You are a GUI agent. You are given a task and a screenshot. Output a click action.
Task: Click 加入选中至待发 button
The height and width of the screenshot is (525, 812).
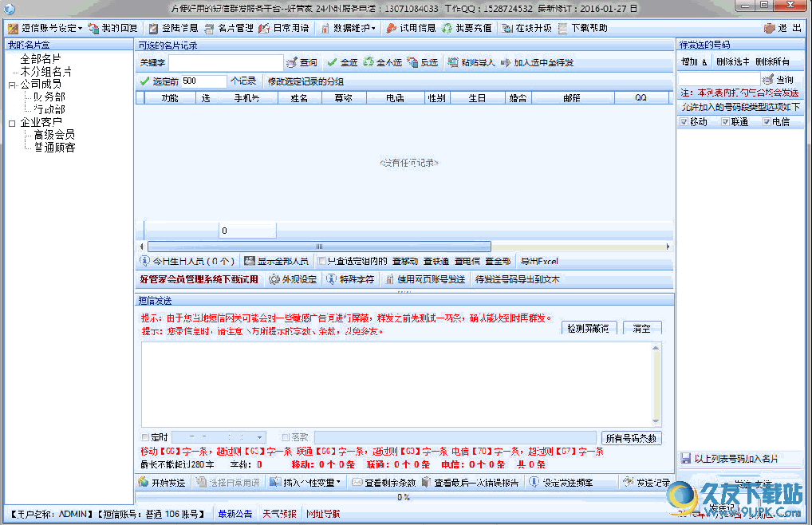538,63
